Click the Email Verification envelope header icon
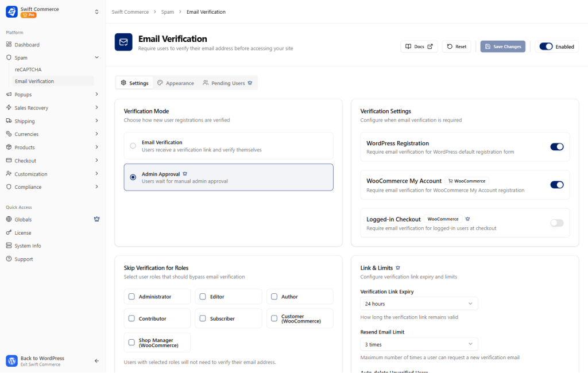Screen dimensions: 588x373 pos(123,42)
